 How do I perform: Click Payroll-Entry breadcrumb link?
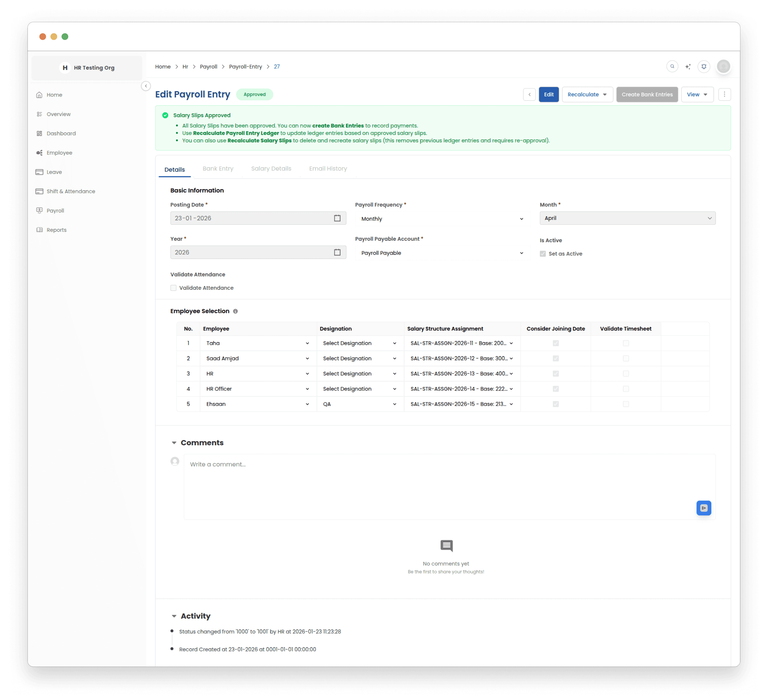coord(245,67)
